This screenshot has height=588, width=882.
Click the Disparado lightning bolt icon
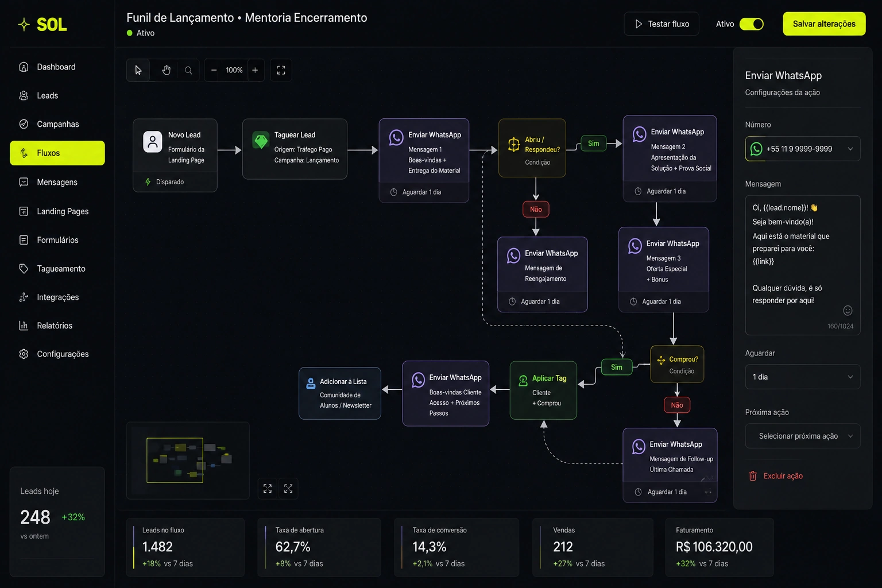[x=148, y=182]
